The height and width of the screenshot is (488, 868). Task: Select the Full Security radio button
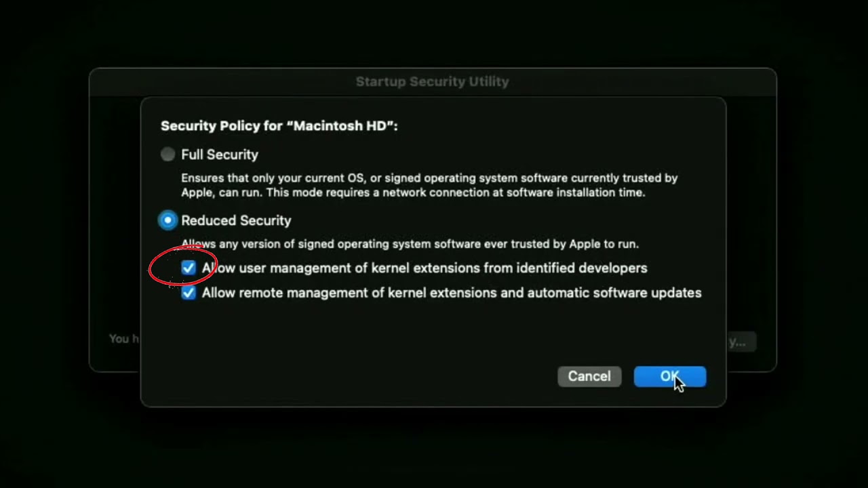click(167, 155)
